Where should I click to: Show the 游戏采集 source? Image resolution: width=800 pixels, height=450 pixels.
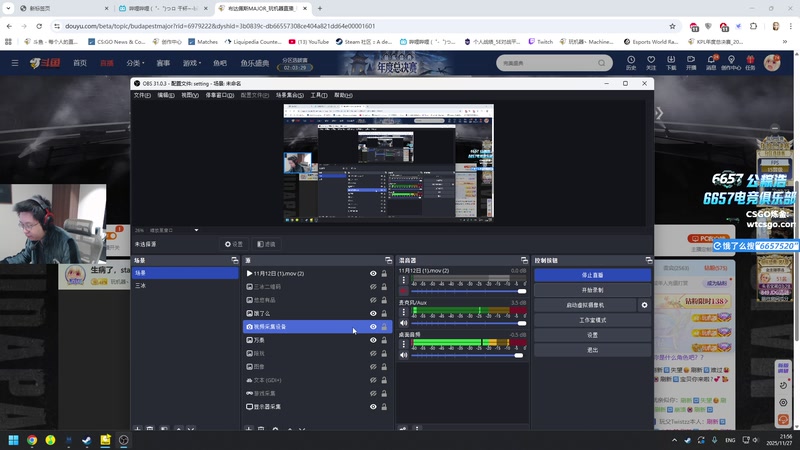373,393
